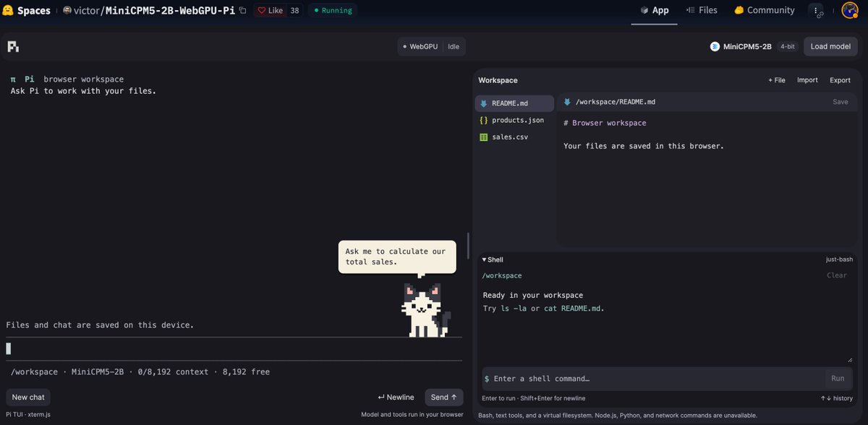This screenshot has height=425, width=868.
Task: Click 'Pi TUI · xterm.js' footer text
Action: 28,414
